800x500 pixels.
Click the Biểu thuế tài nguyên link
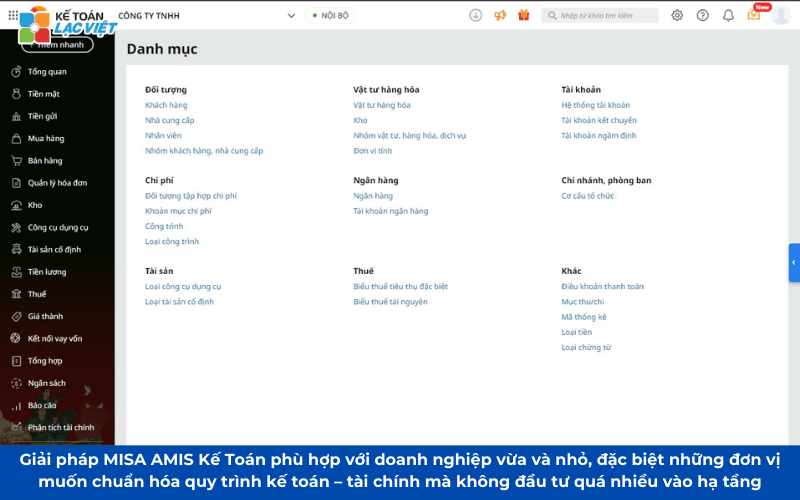click(390, 301)
